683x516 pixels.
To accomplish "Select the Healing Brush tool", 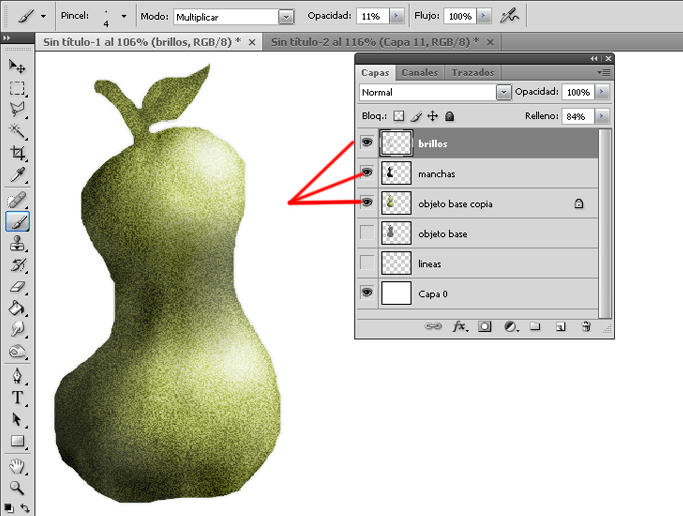I will tap(17, 200).
